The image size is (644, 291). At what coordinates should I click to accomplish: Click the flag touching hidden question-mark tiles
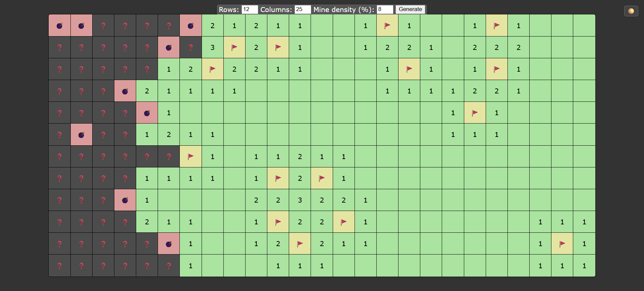pos(191,156)
